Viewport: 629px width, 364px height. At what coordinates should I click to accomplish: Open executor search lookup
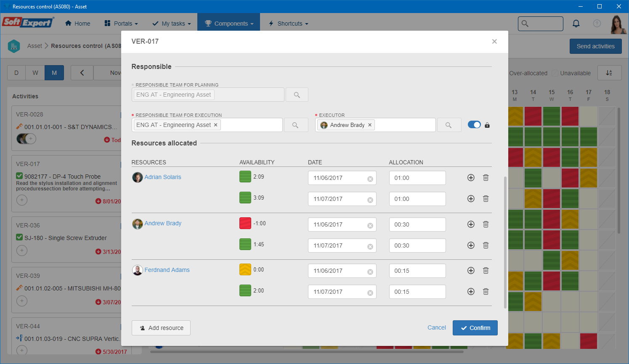click(449, 125)
